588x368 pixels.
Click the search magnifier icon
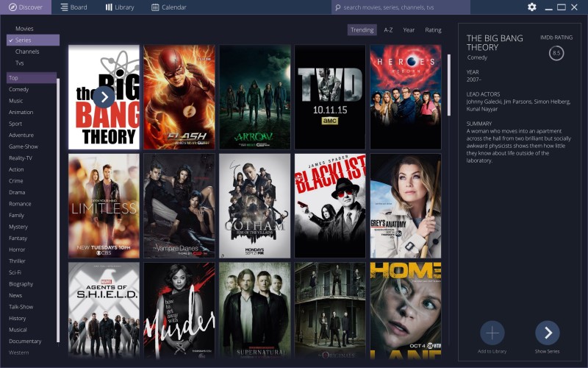338,7
